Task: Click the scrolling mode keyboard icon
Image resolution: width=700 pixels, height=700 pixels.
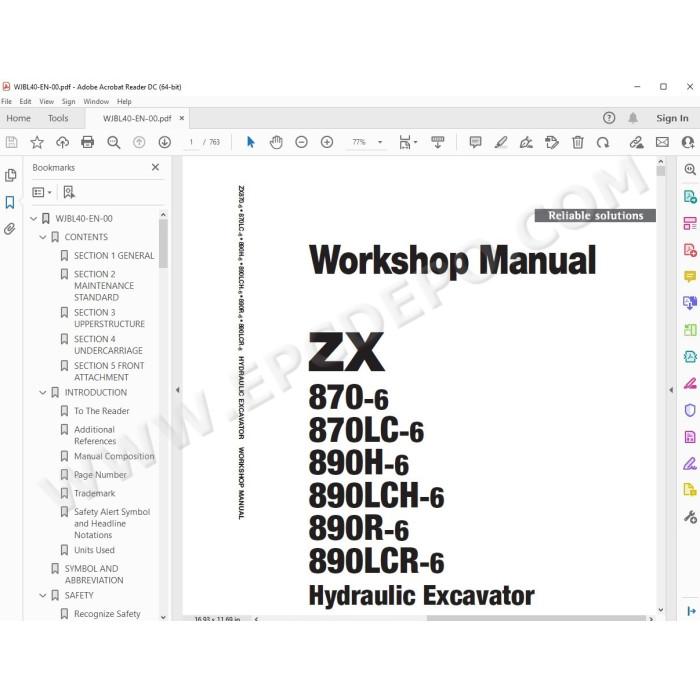Action: [x=438, y=142]
